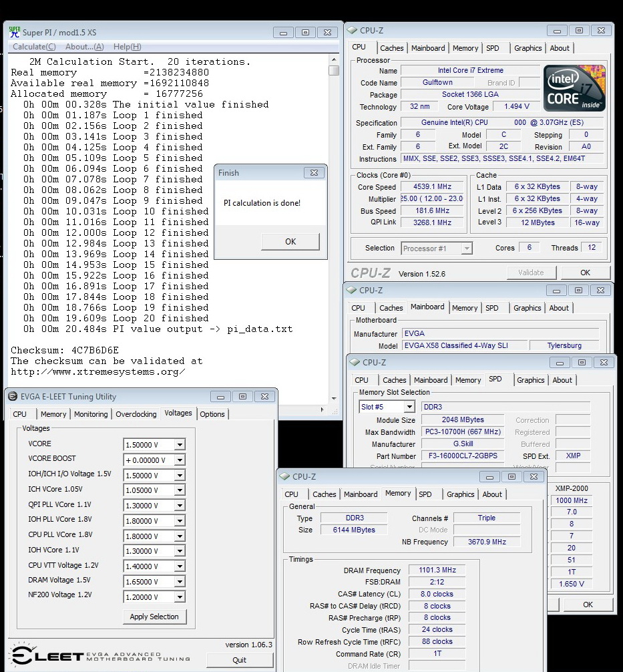This screenshot has width=623, height=672.
Task: Click the DRAM Frequency value 1101.3 MHz
Action: [x=437, y=570]
